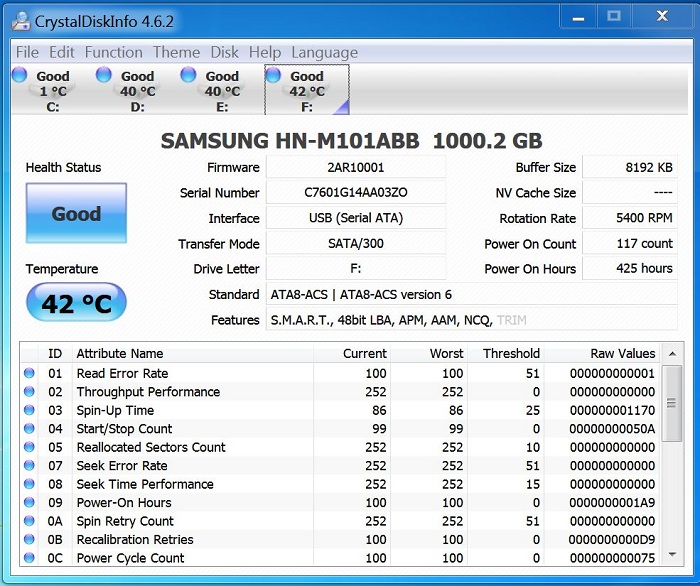This screenshot has width=700, height=586.
Task: Click the Power Cycle Count status dot
Action: click(29, 558)
